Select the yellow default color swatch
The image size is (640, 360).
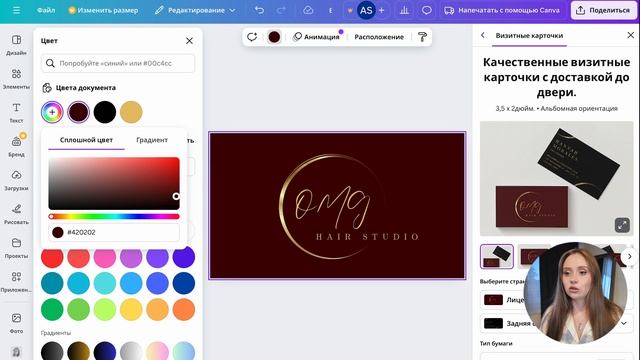pos(131,309)
